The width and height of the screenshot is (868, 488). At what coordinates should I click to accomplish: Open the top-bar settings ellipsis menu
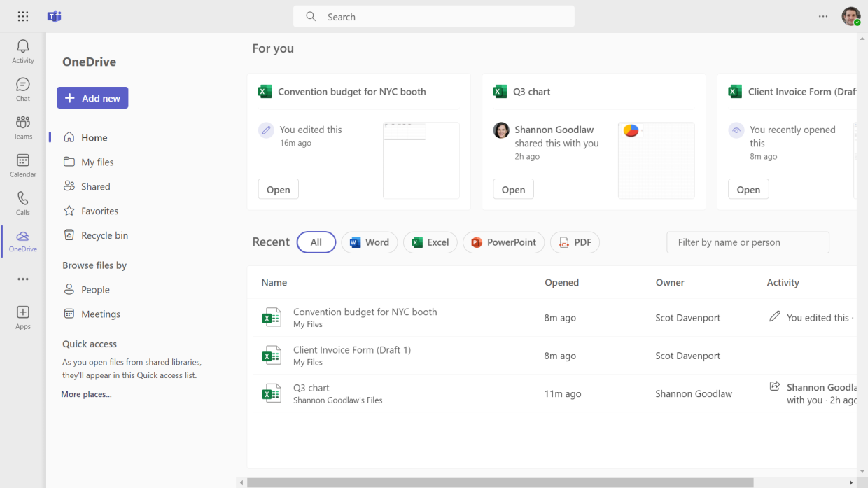[x=823, y=16]
